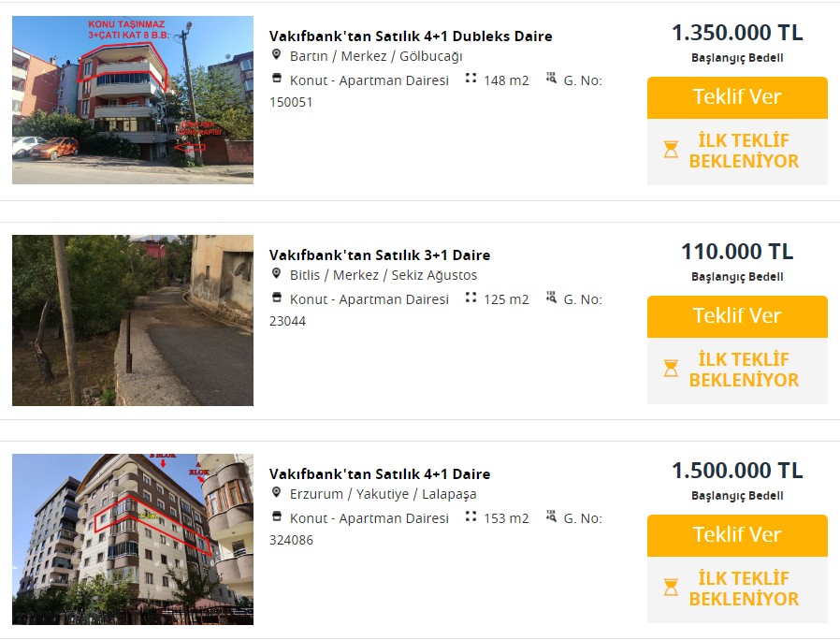Click hourglass icon in Bartın listing status
This screenshot has height=640, width=840.
(671, 150)
